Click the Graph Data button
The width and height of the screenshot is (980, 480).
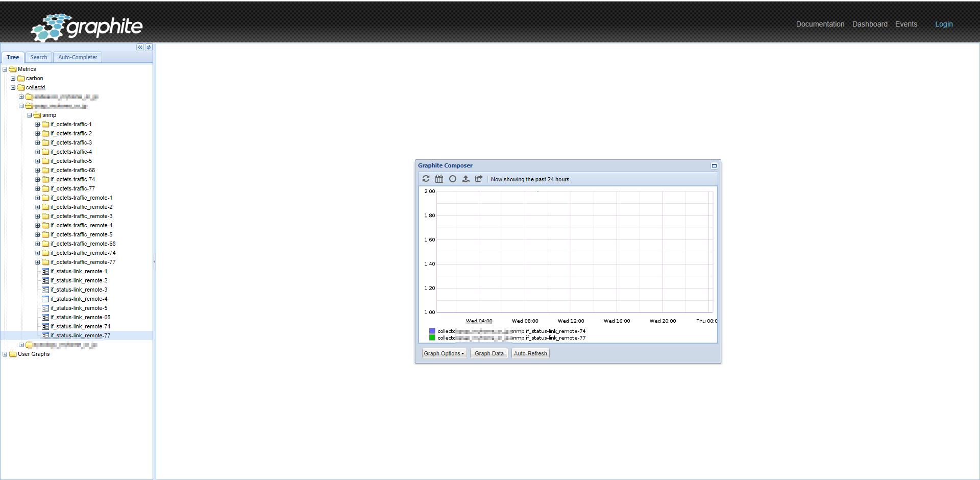point(489,353)
